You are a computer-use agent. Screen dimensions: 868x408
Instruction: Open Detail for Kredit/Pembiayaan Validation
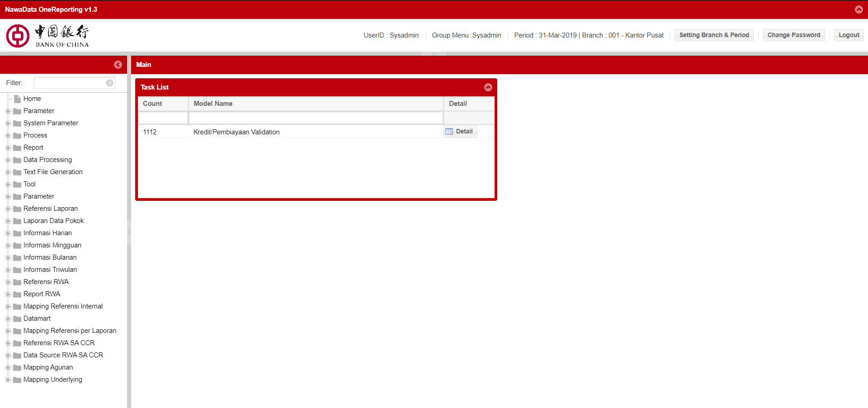pos(460,132)
